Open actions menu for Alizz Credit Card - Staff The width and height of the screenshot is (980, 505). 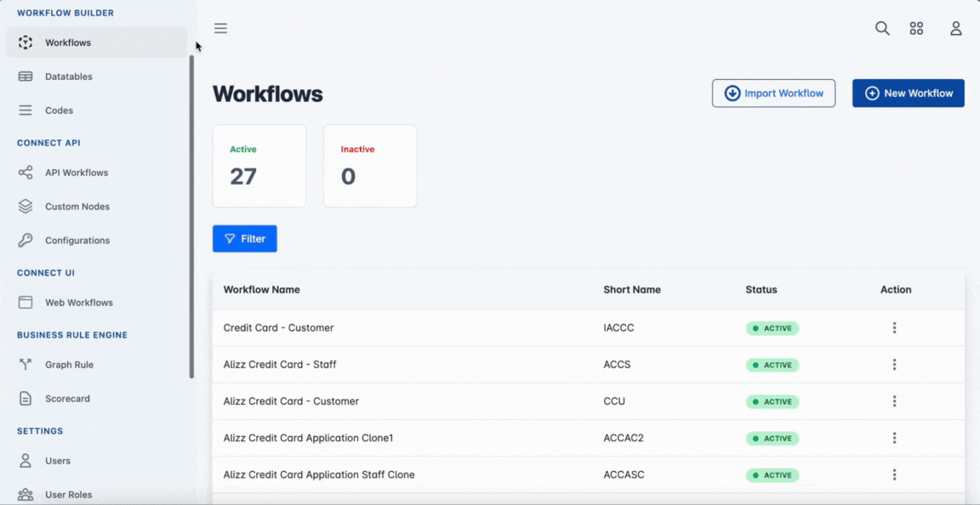[894, 364]
